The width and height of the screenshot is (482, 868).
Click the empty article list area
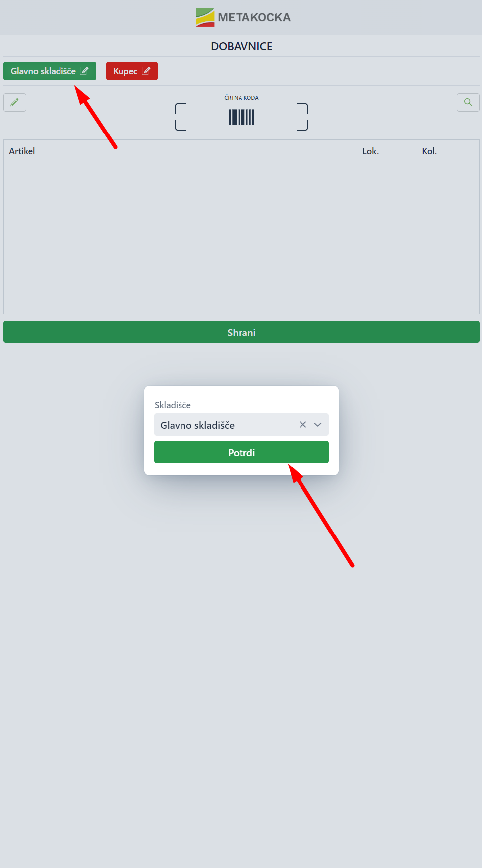(x=241, y=238)
